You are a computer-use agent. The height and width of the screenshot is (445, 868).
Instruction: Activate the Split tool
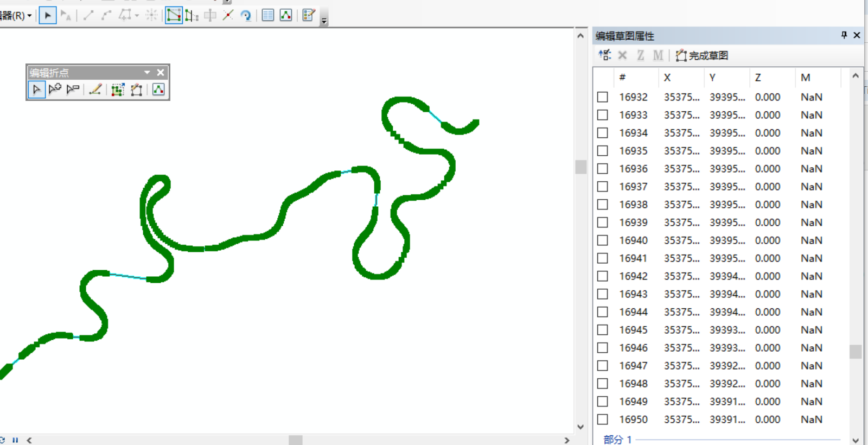pyautogui.click(x=228, y=15)
